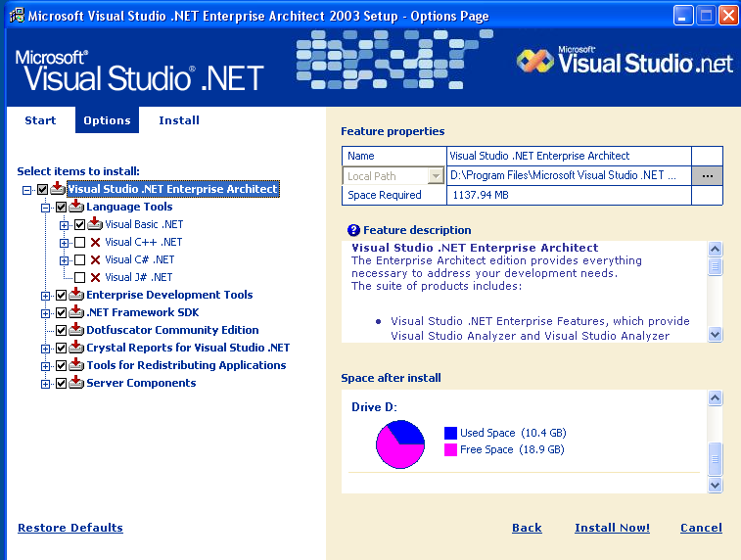Collapse Visual Studio .NET Enterprise Architect node
Image resolution: width=741 pixels, height=560 pixels.
(26, 190)
